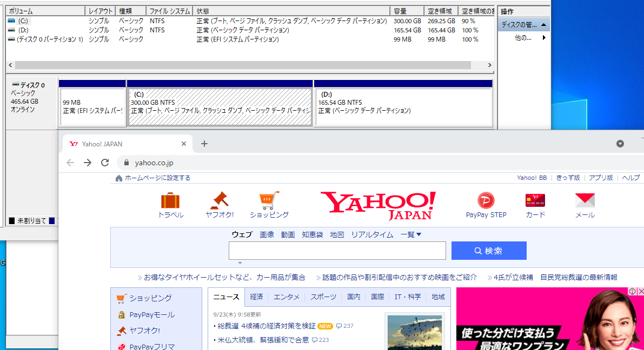644x350 pixels.
Task: Collapse the ディスクの管... actions section
Action: click(x=544, y=25)
